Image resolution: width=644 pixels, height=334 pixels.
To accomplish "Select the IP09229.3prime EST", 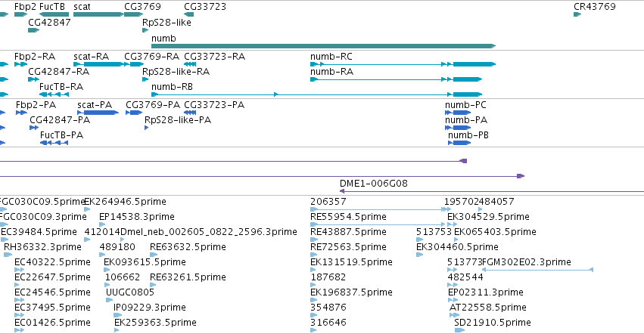I will click(x=117, y=316).
